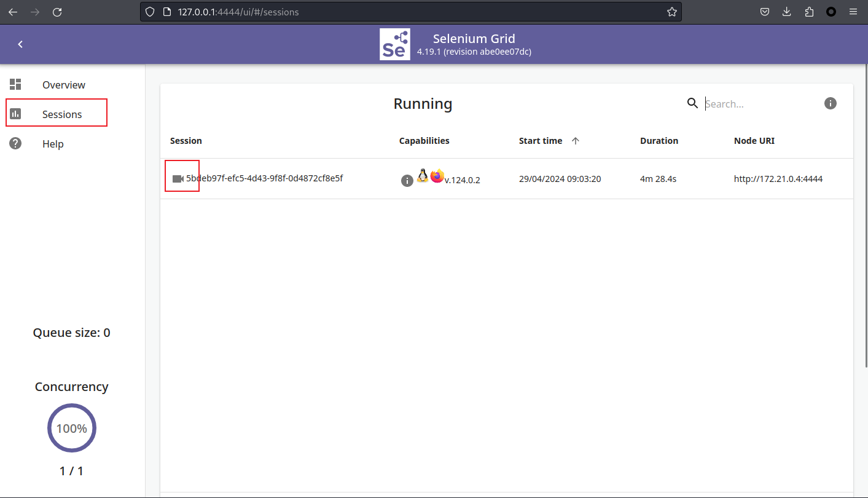Click the Node URI column header

754,141
